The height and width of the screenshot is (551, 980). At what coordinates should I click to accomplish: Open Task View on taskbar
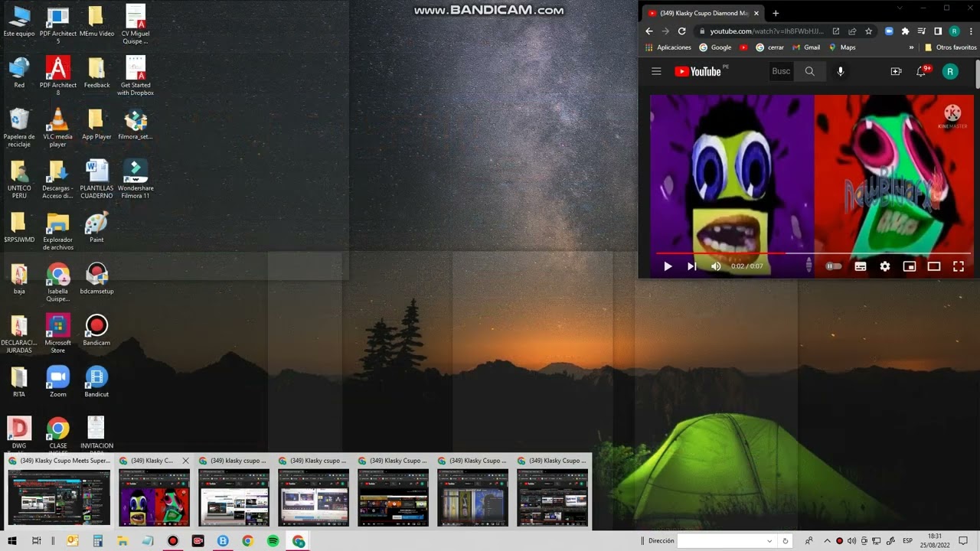[x=36, y=541]
